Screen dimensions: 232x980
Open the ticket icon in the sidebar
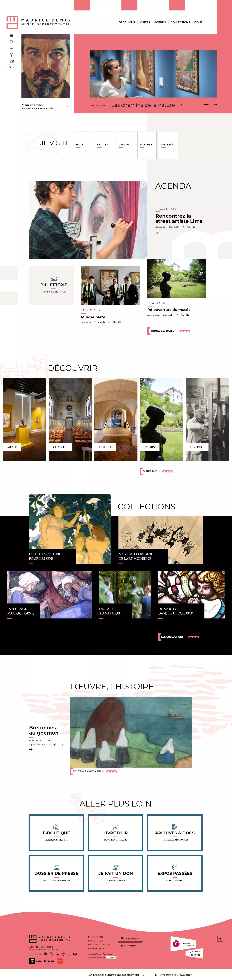point(11,61)
